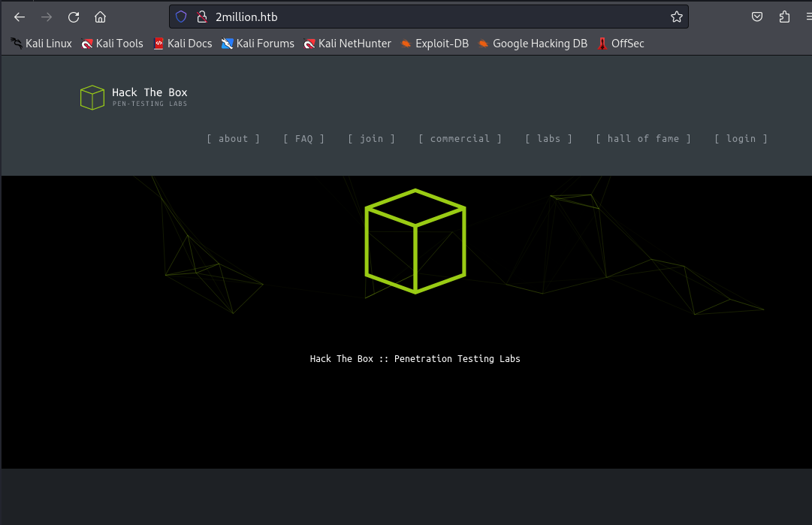
Task: Open the login page
Action: point(741,139)
